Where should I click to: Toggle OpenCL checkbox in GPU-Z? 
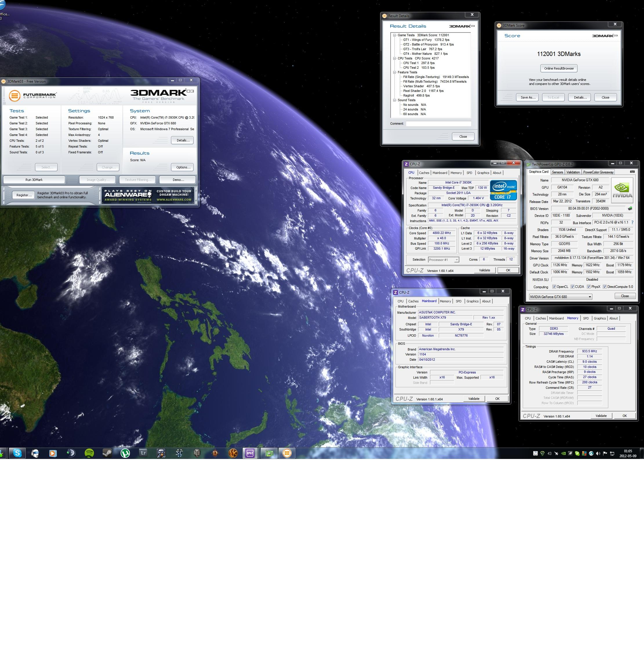coord(554,287)
